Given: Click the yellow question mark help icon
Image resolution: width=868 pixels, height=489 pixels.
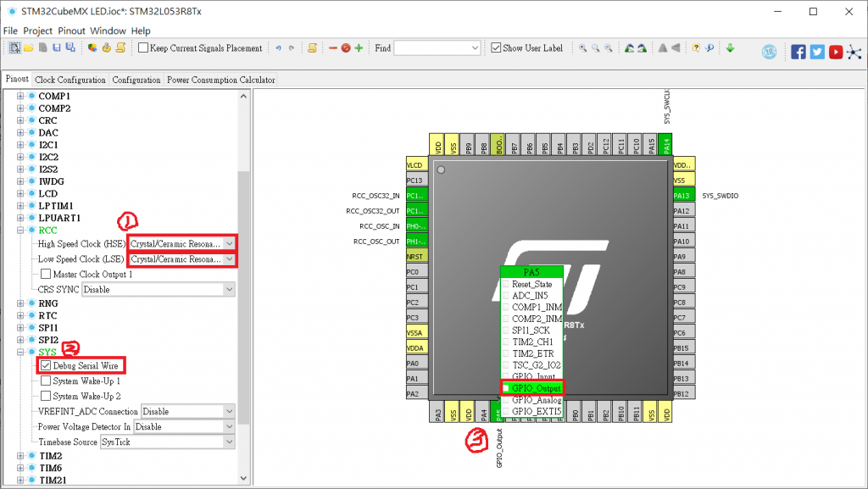Looking at the screenshot, I should pyautogui.click(x=697, y=48).
